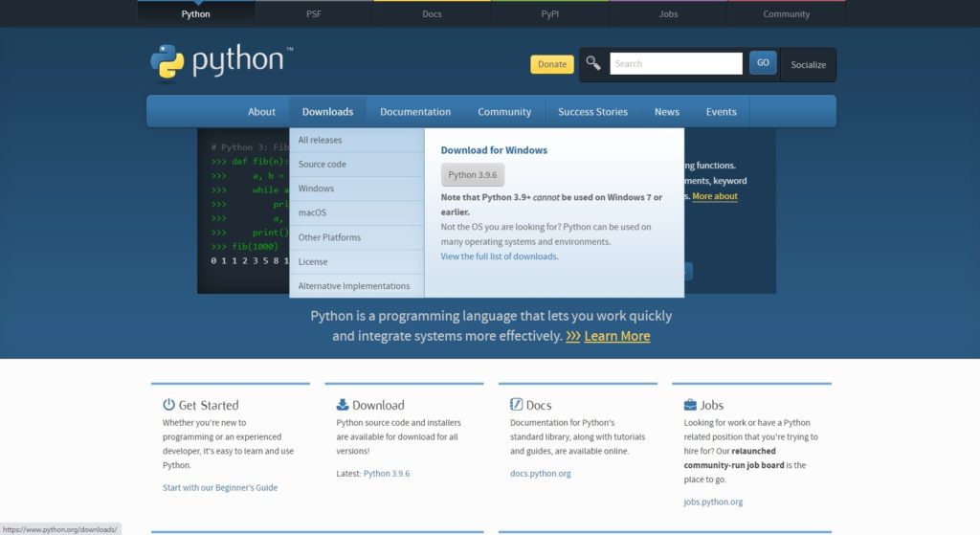Click the Download for Windows heading
This screenshot has width=980, height=535.
click(494, 150)
